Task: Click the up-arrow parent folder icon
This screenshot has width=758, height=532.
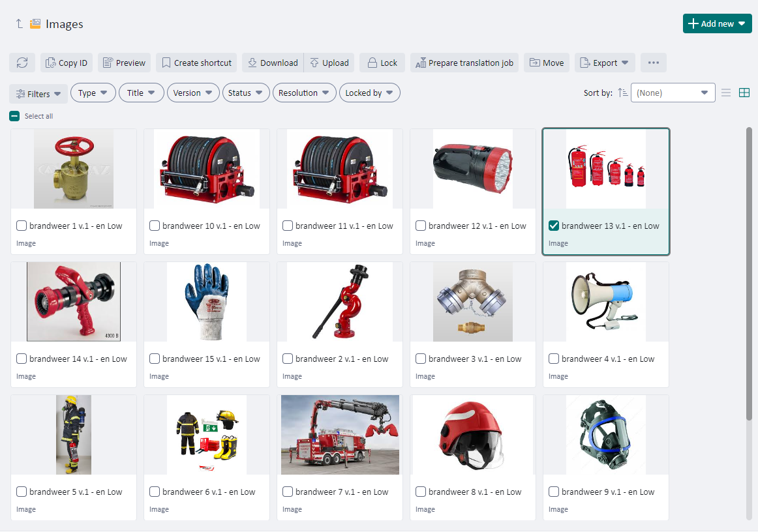Action: [x=19, y=24]
